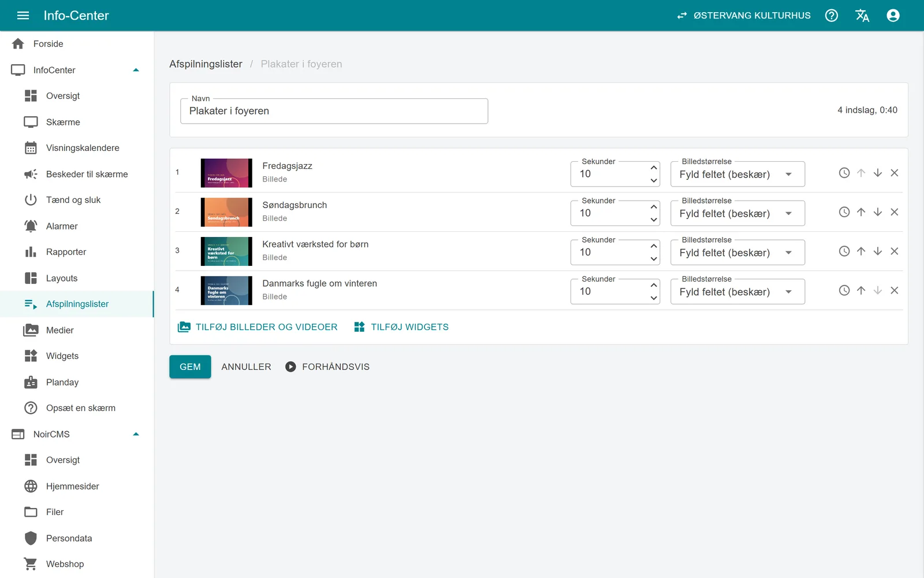
Task: Go to Forside in the sidebar
Action: 77,44
